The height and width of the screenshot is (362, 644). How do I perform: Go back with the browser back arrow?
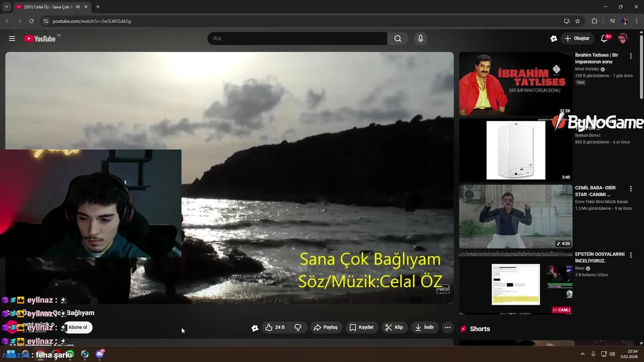pos(7,21)
